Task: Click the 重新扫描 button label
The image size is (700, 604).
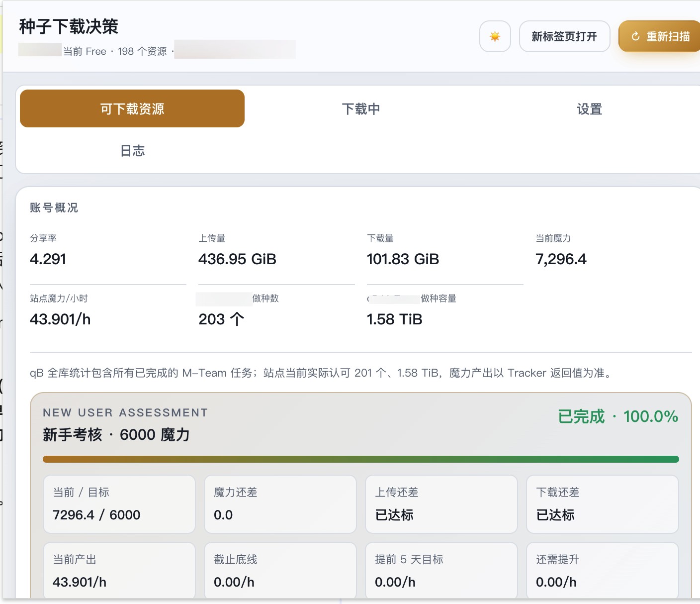Action: 668,36
